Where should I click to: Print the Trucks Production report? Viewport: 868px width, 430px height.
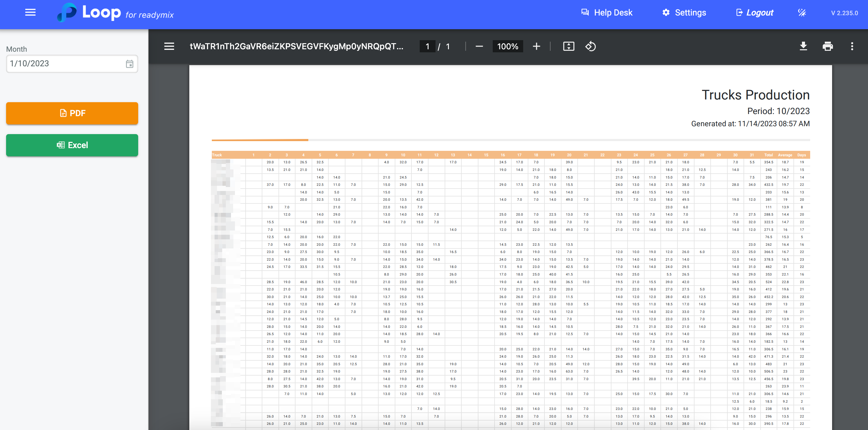[x=828, y=47]
